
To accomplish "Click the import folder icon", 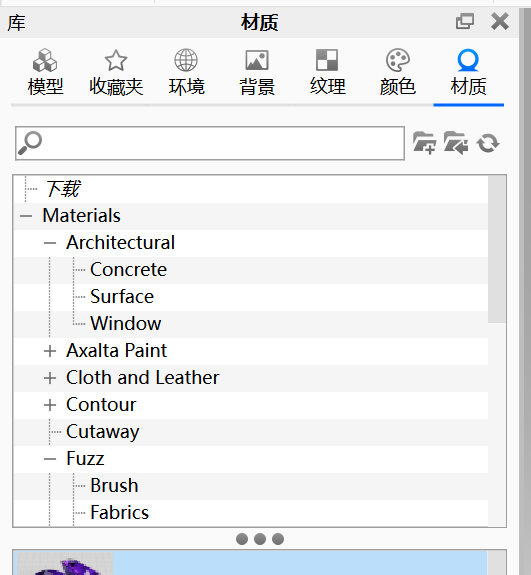I will pos(455,143).
